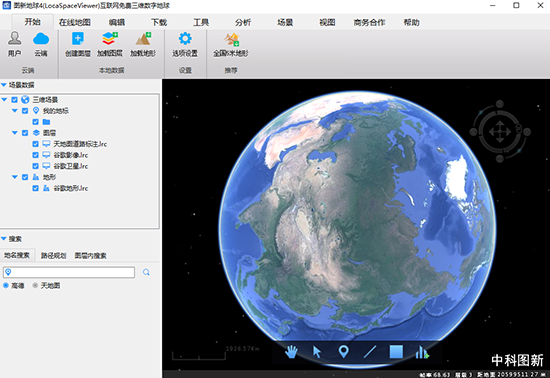Viewport: 550px width, 378px height.
Task: Switch to 路径规划 search tab
Action: coord(53,255)
